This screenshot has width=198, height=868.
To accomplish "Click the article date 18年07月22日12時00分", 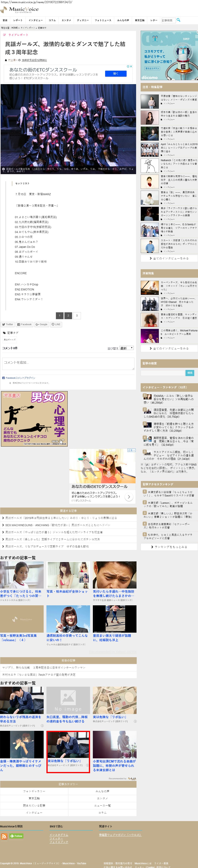I will pyautogui.click(x=34, y=60).
